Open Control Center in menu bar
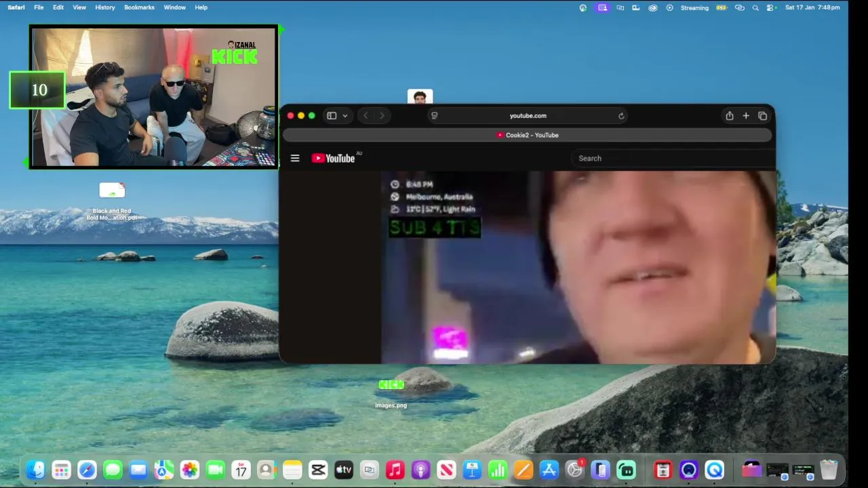 (x=772, y=8)
